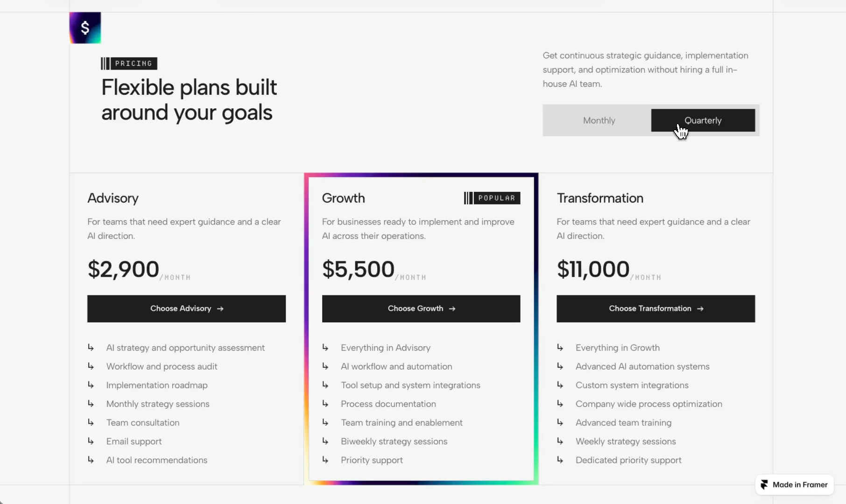Screen dimensions: 846x504
Task: Click arrow bullet beside Weekly strategy sessions
Action: tap(560, 441)
